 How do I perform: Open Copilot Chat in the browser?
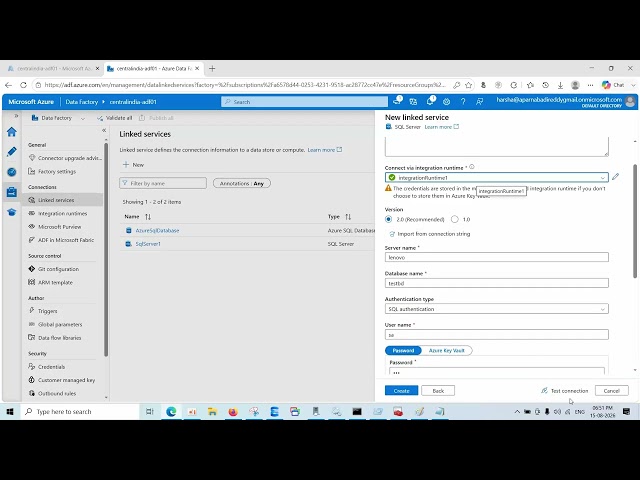613,85
